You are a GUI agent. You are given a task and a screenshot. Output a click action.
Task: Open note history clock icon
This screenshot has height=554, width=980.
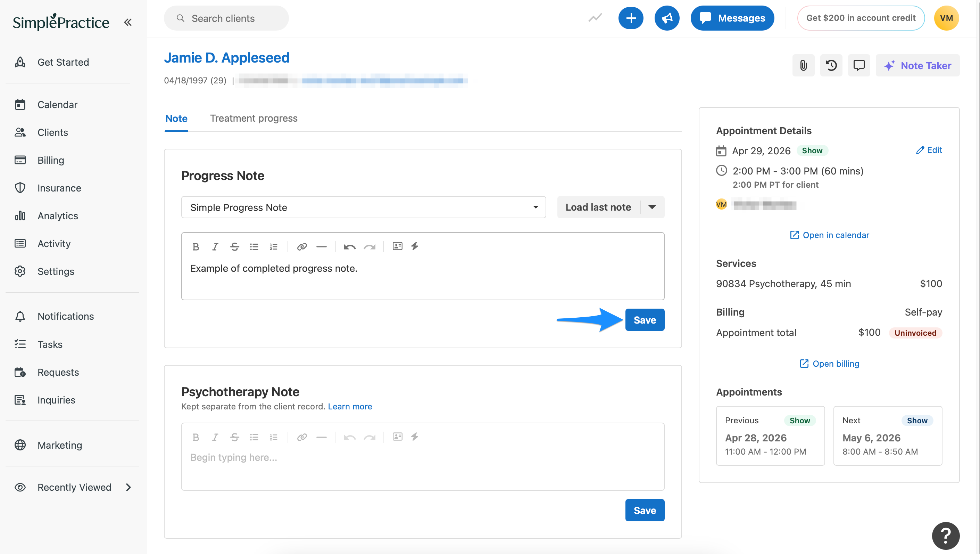tap(831, 65)
